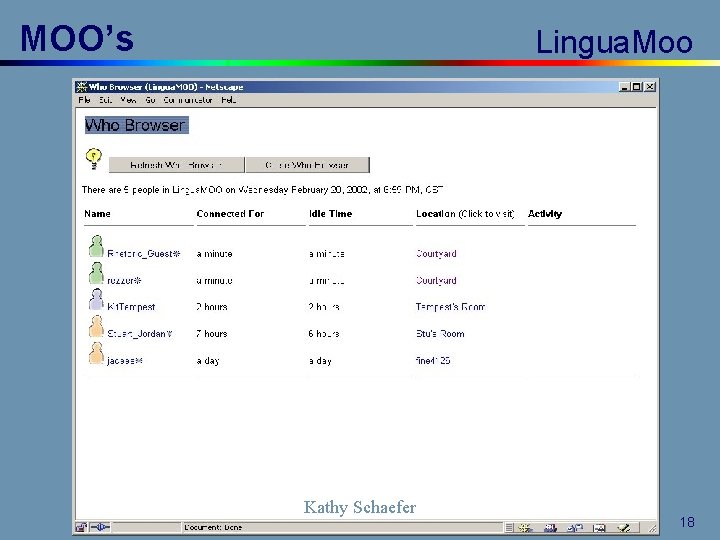Viewport: 720px width, 540px height.
Task: Click the window resize grip corner
Action: point(652,529)
